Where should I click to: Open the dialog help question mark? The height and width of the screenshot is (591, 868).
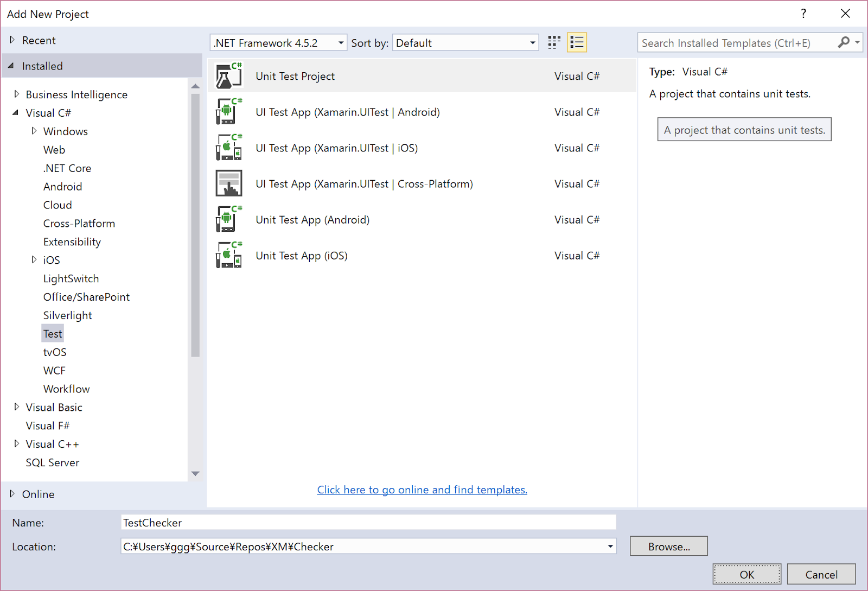[x=803, y=14]
